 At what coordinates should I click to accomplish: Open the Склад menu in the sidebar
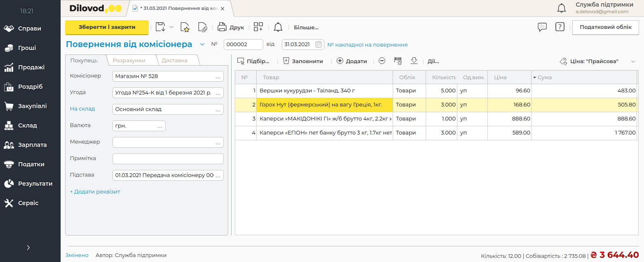[x=27, y=125]
